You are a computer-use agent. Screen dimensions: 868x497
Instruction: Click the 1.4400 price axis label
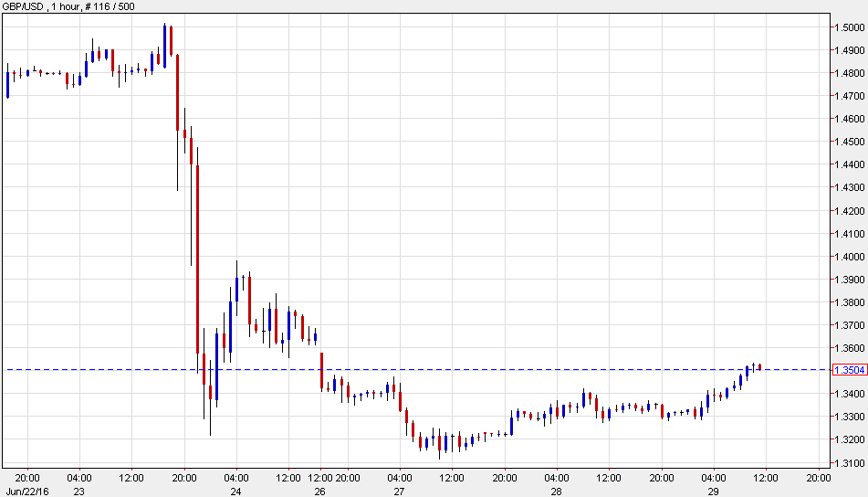point(850,164)
